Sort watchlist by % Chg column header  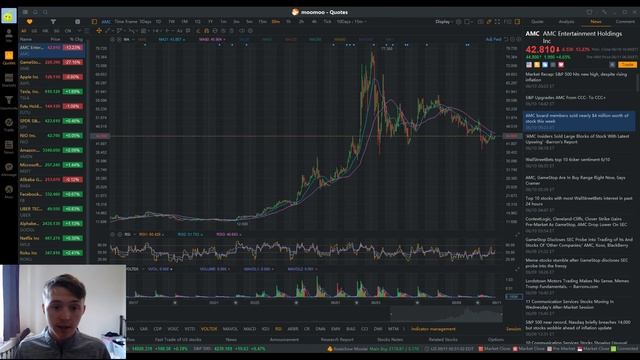pos(76,39)
